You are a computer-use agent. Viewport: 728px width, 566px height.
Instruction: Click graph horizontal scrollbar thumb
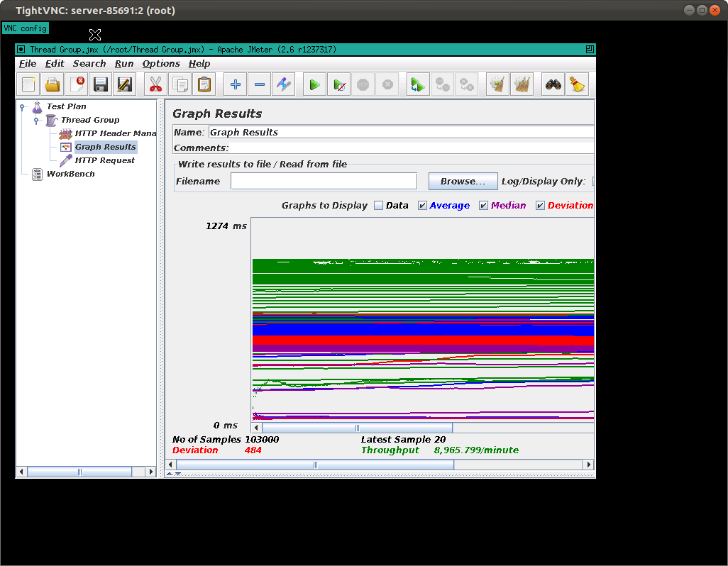pyautogui.click(x=357, y=428)
